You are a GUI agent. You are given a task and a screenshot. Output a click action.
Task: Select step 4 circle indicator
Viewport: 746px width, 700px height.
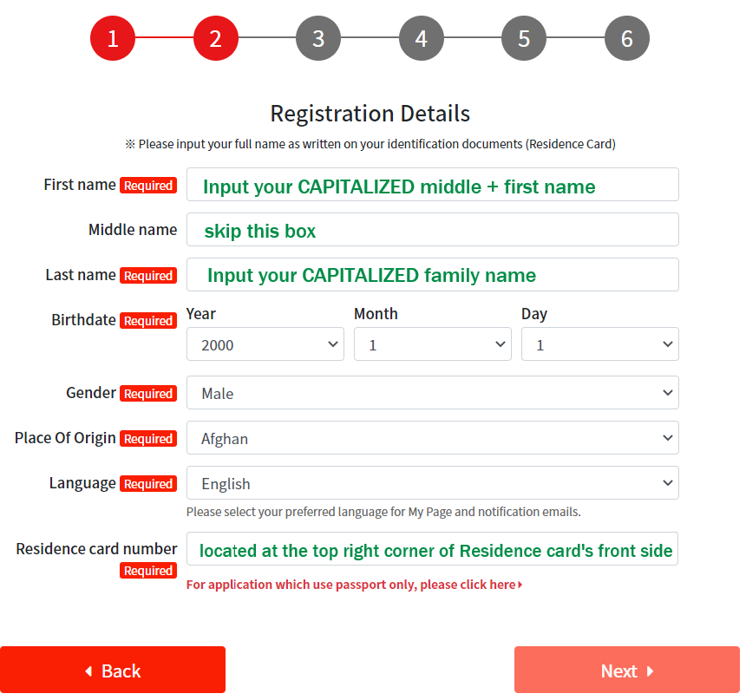click(421, 38)
